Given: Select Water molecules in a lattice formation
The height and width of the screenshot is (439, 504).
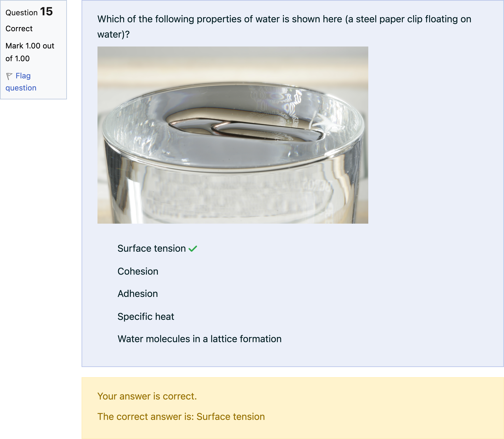Looking at the screenshot, I should pyautogui.click(x=199, y=339).
